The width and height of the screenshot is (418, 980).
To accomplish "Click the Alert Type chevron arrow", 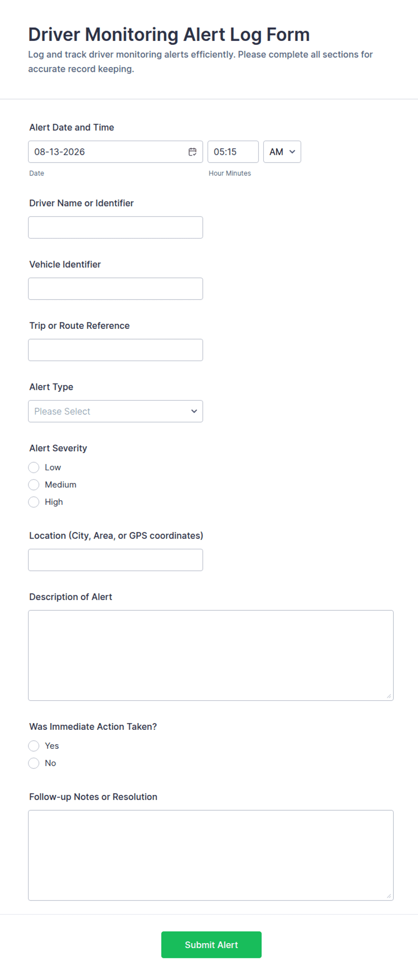I will pyautogui.click(x=194, y=411).
